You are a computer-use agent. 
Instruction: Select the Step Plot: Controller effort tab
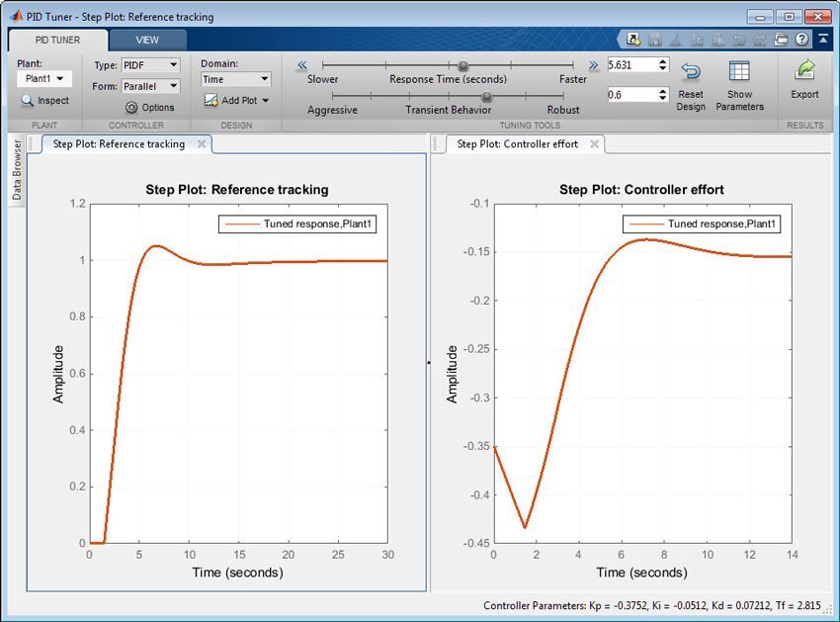click(x=517, y=143)
